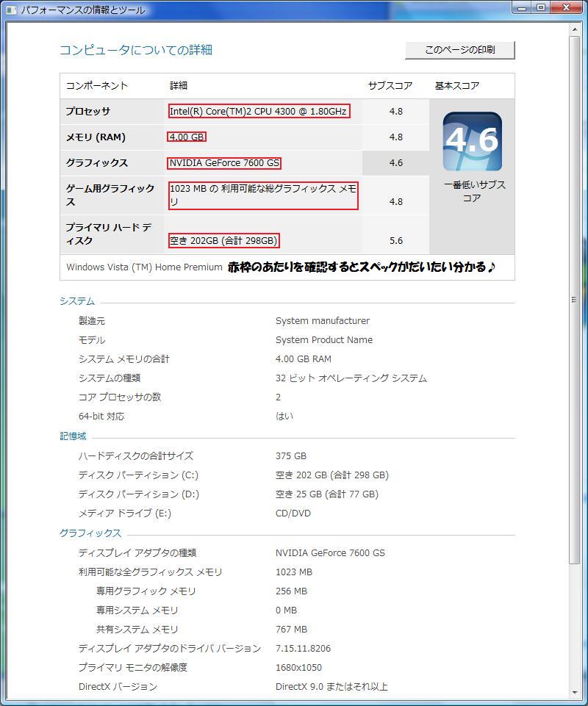Select ディスク パーティション (D:) label
This screenshot has height=706, width=588.
coord(138,494)
